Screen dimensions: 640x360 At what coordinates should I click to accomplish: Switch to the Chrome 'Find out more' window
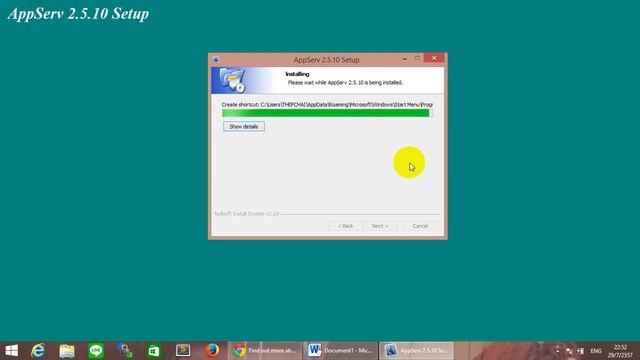(265, 351)
